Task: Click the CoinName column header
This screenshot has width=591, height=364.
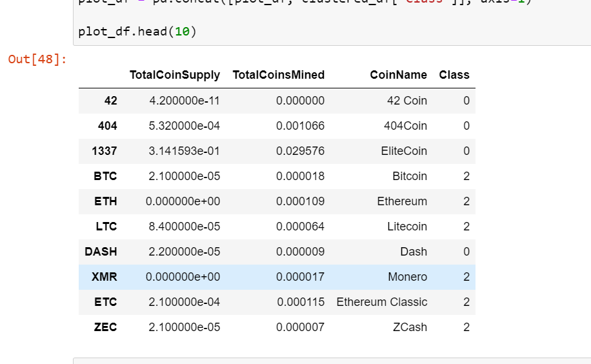Action: (398, 75)
